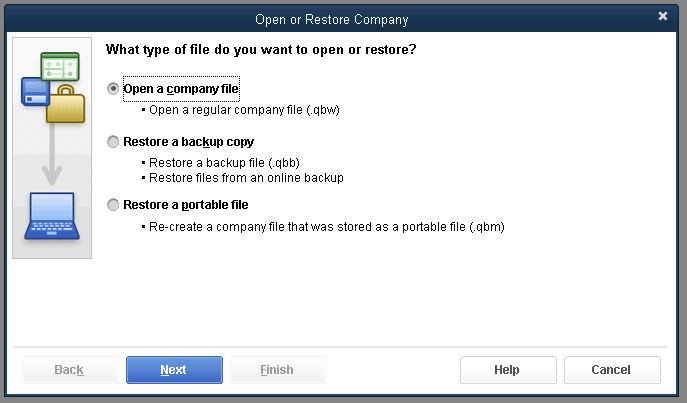Select the Open a company file radio circle
Screen dimensions: 687x403
click(113, 89)
